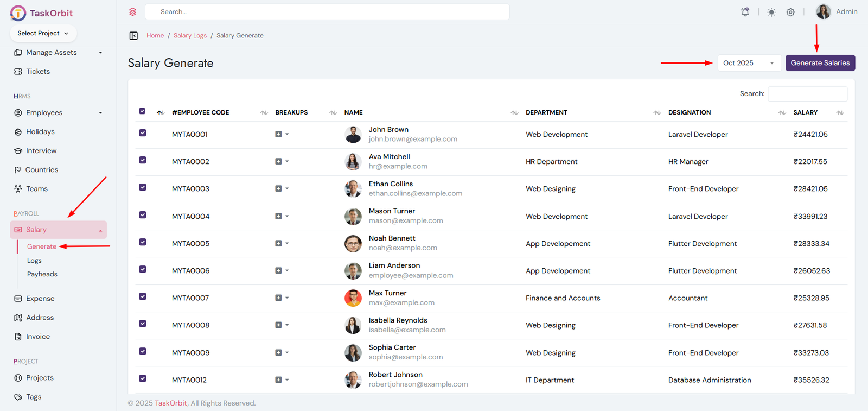The image size is (868, 411).
Task: Click the Generate Salaries button
Action: (x=820, y=63)
